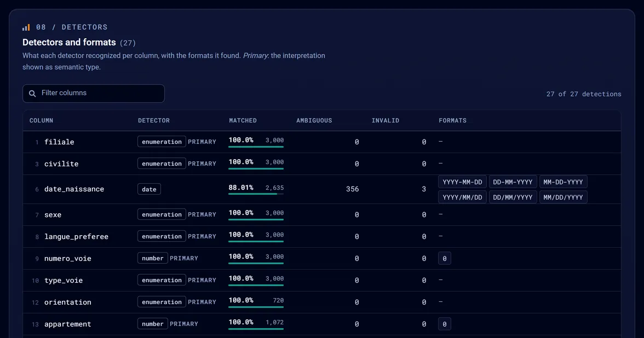The image size is (644, 338).
Task: Click the invalid count 3 for date_naissance
Action: (424, 189)
